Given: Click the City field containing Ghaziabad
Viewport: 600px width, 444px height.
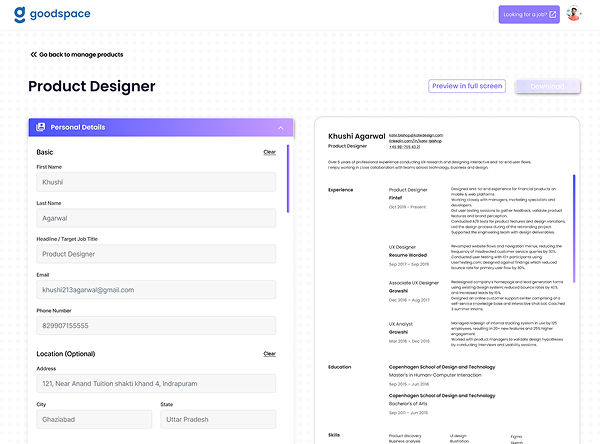Looking at the screenshot, I should coord(94,420).
